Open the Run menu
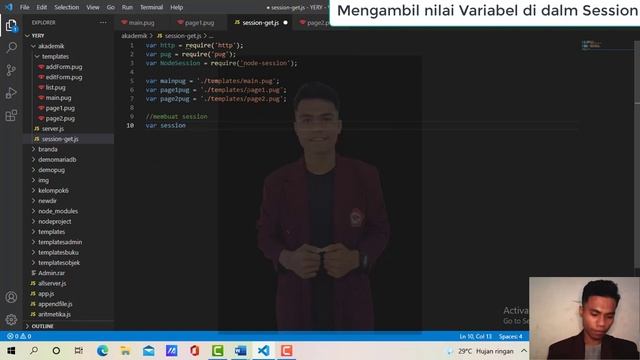This screenshot has width=640, height=360. pos(127,7)
